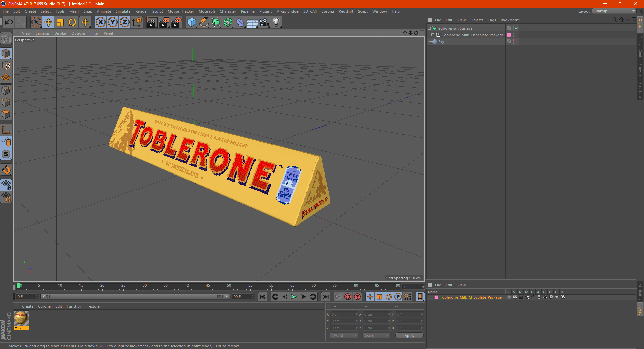Select the Rotate tool in toolbar
644x349 pixels.
72,22
